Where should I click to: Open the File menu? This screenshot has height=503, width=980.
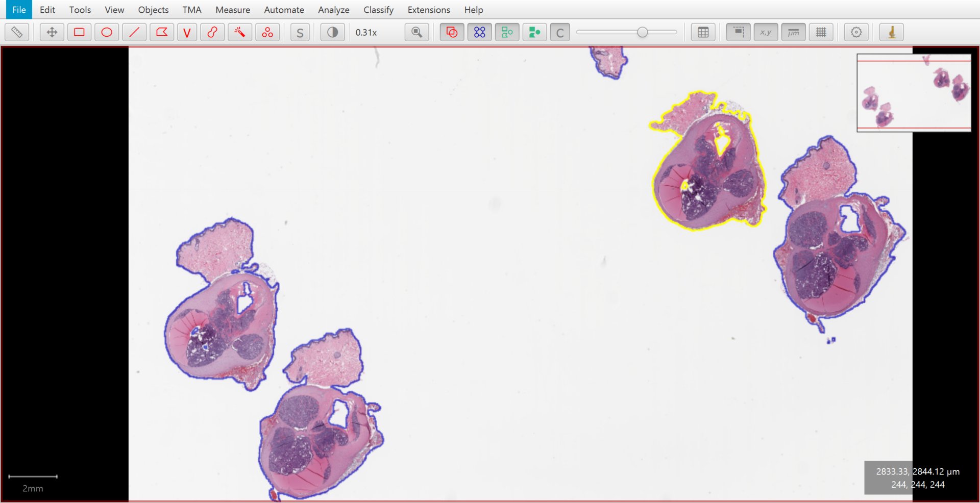pos(19,10)
